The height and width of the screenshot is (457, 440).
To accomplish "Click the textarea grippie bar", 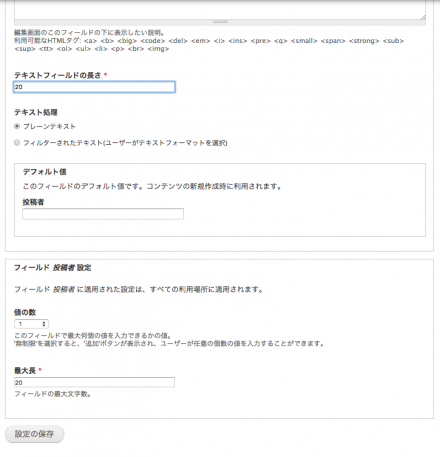I will (x=220, y=22).
